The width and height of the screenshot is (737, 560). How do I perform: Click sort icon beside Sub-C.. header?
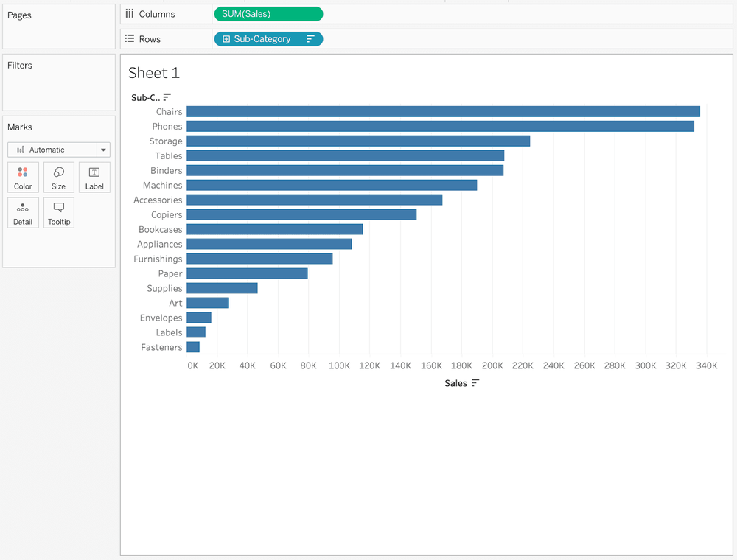coord(167,97)
